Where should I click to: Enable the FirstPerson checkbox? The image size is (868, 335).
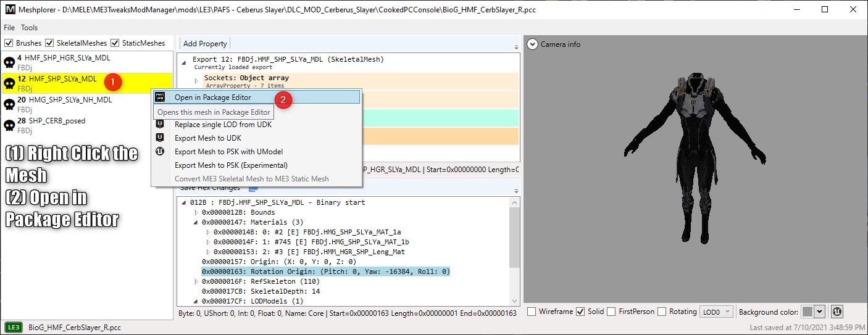click(x=611, y=312)
